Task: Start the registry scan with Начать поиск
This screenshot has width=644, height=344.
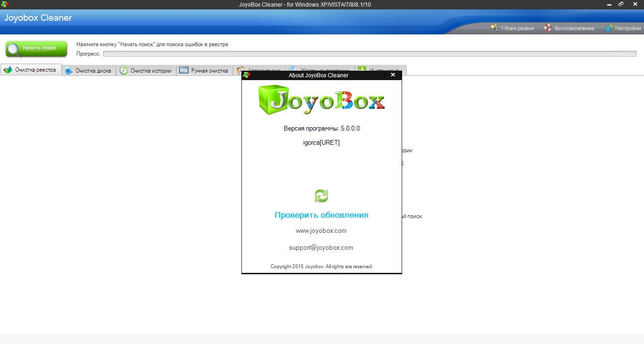Action: (36, 49)
